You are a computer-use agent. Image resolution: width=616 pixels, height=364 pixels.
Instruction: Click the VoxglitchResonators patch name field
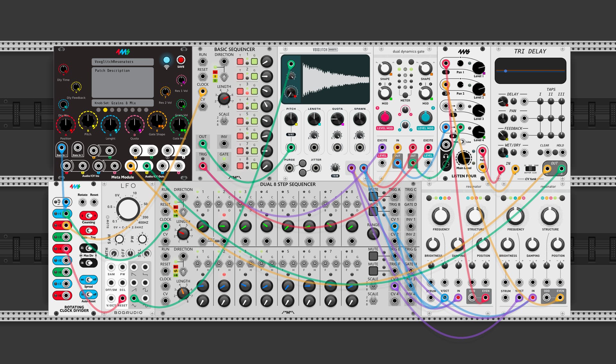[123, 62]
